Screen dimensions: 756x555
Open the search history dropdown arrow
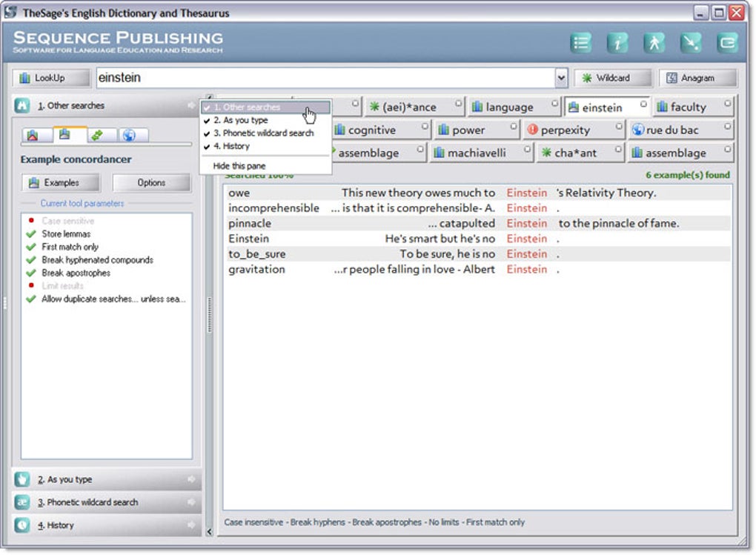pyautogui.click(x=561, y=77)
